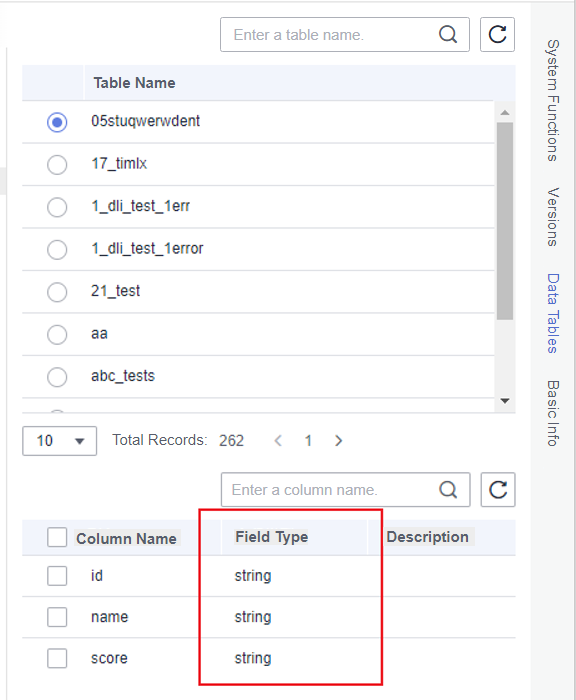Check the score column checkbox

click(x=57, y=658)
